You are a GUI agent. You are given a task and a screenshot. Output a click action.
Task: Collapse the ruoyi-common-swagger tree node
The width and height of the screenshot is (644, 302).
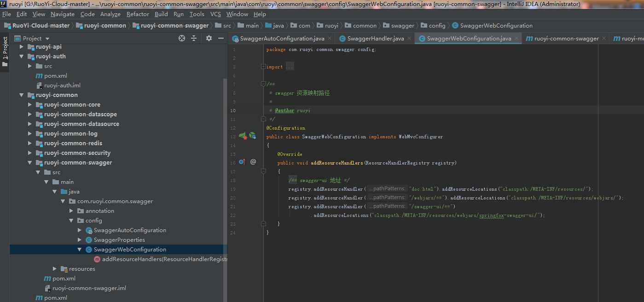29,162
